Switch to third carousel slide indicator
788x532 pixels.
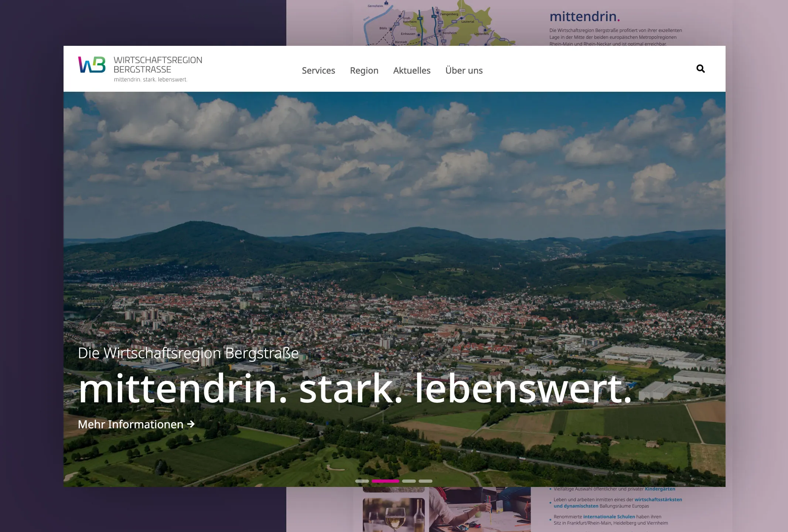409,481
